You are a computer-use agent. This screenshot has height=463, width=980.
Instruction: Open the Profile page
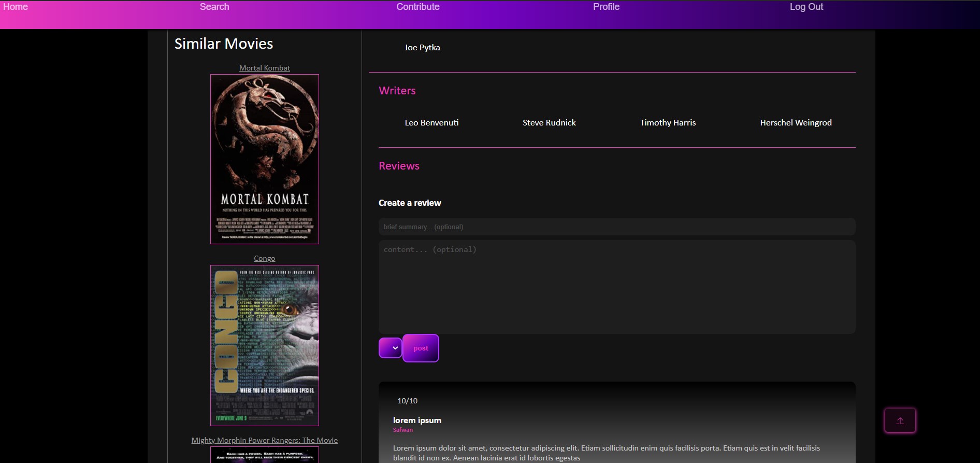pos(606,7)
